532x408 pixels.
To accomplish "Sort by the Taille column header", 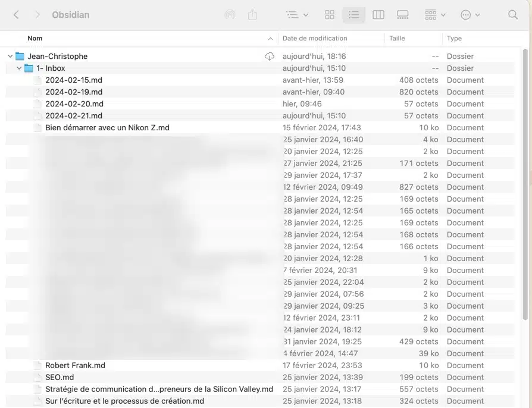I will point(397,38).
